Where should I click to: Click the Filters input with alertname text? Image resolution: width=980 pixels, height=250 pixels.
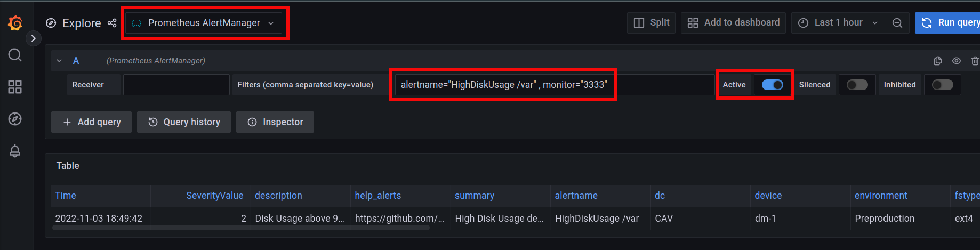coord(555,85)
